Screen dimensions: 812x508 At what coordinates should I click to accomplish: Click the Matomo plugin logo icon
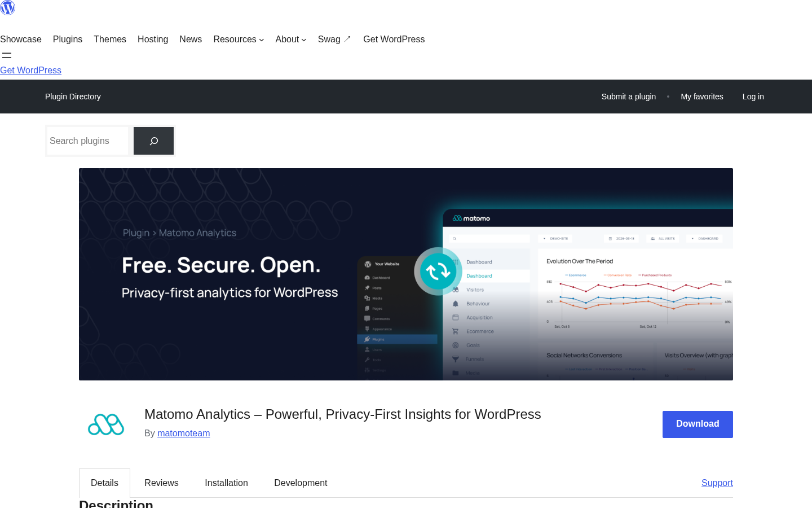click(106, 424)
